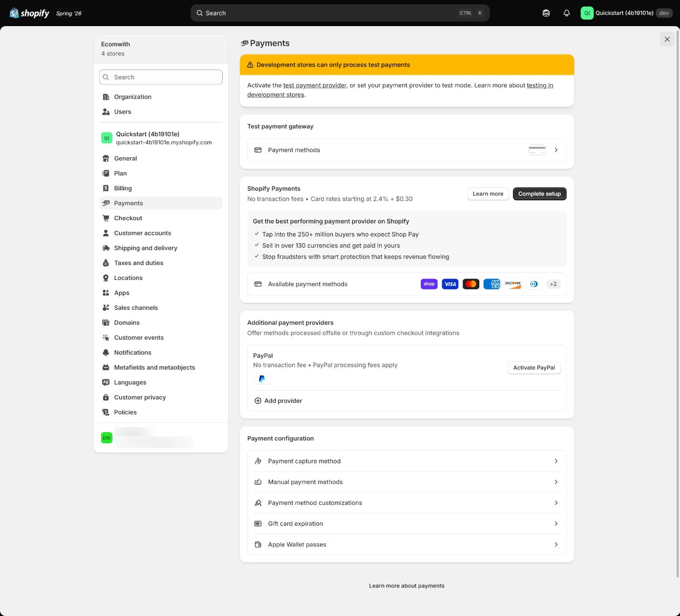Open the General settings page

click(161, 159)
